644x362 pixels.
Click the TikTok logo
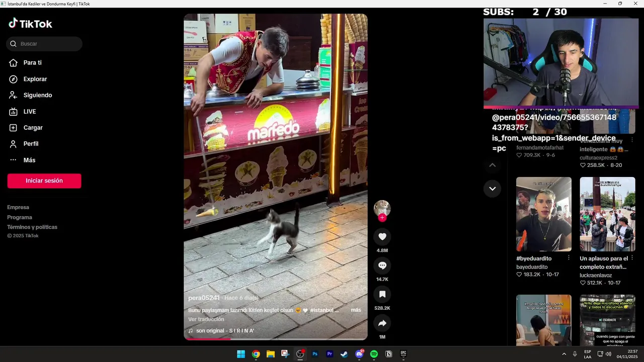30,24
